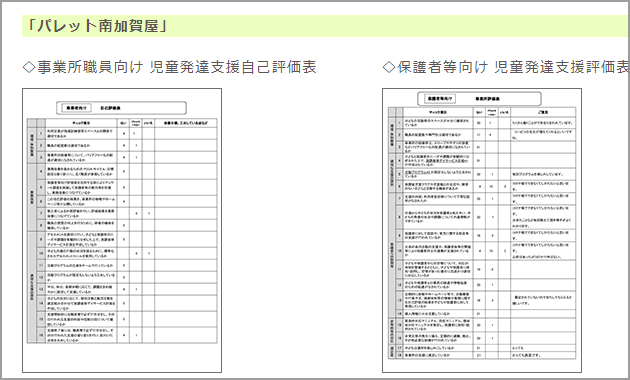Open the 保護者等向け evaluation sheet thumbnail
630x380 pixels.
[482, 230]
